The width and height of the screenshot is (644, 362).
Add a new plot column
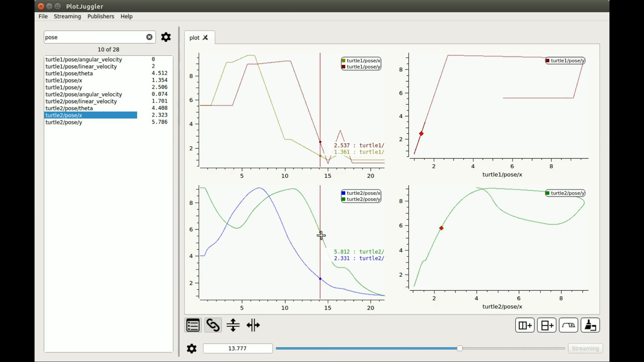pyautogui.click(x=525, y=325)
